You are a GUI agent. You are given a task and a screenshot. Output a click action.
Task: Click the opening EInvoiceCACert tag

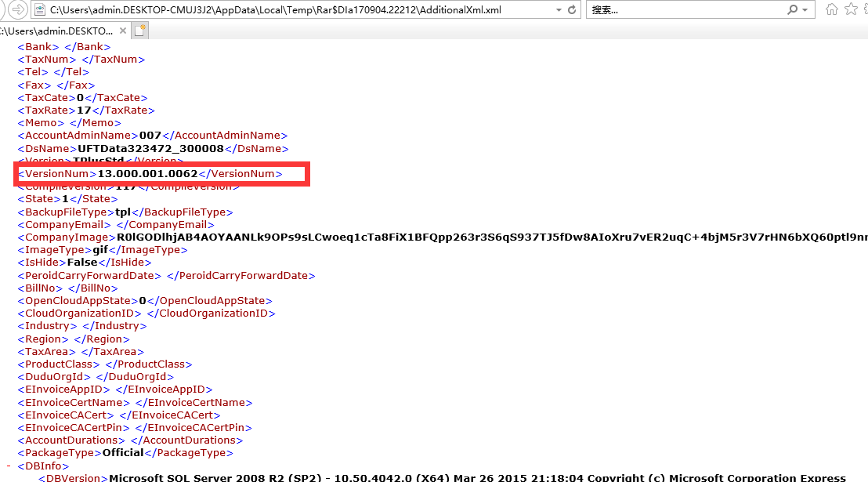tap(66, 415)
